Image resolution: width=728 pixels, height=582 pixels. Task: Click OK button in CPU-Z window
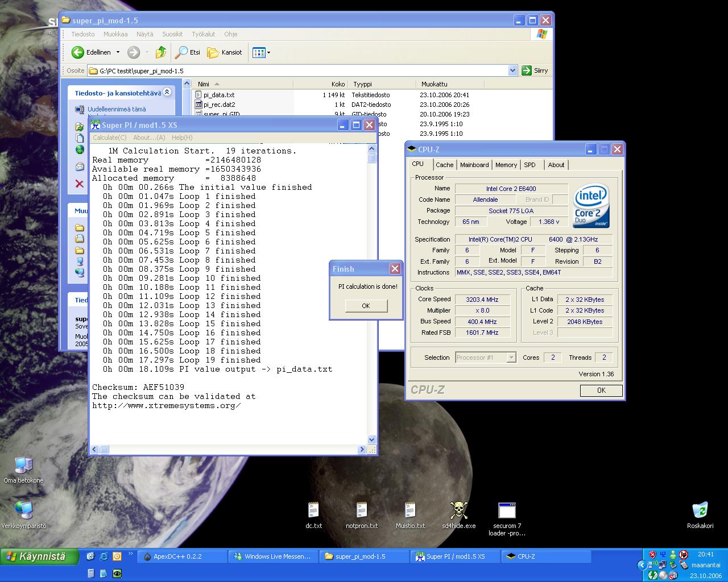(601, 390)
